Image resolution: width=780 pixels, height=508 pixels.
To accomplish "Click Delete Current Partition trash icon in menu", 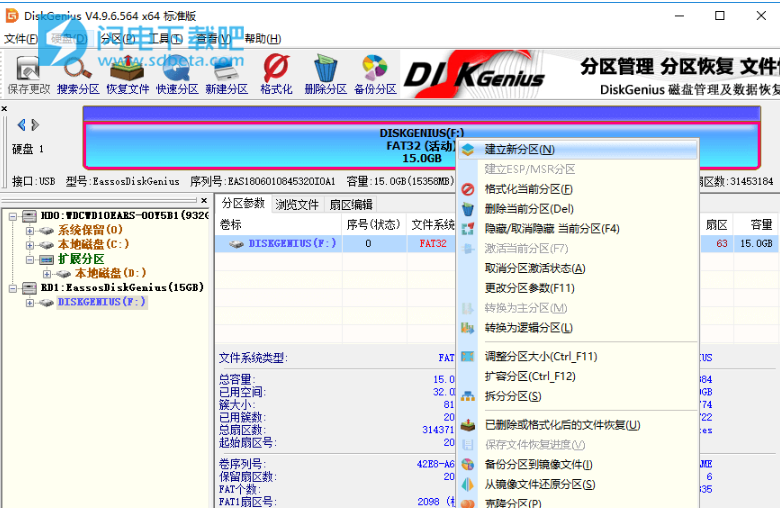I will pyautogui.click(x=468, y=209).
